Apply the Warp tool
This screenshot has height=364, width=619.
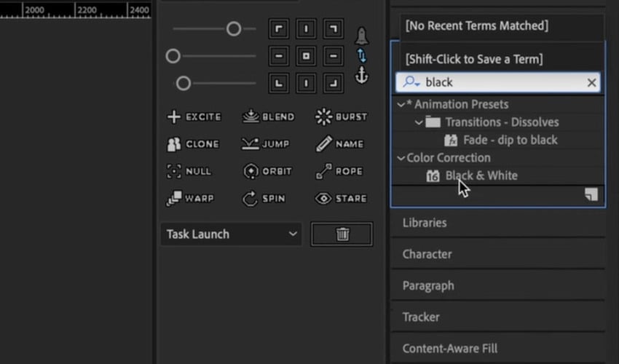[x=190, y=199]
